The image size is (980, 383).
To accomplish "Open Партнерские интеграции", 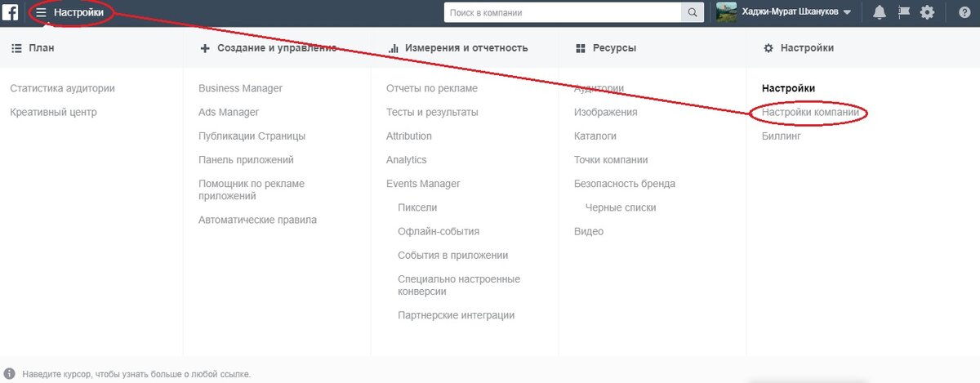I will [x=457, y=315].
